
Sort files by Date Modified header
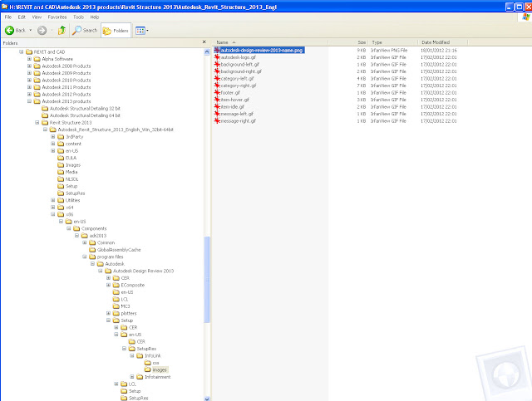click(x=443, y=42)
